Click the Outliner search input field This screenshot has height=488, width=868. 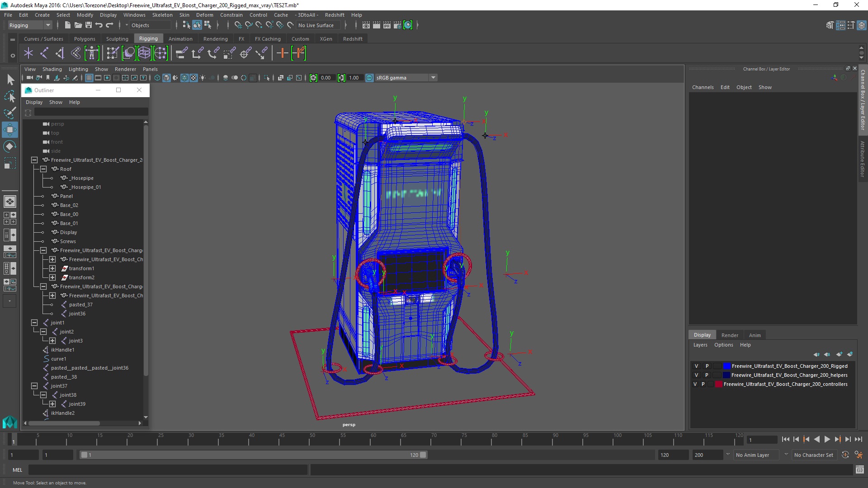pyautogui.click(x=91, y=112)
